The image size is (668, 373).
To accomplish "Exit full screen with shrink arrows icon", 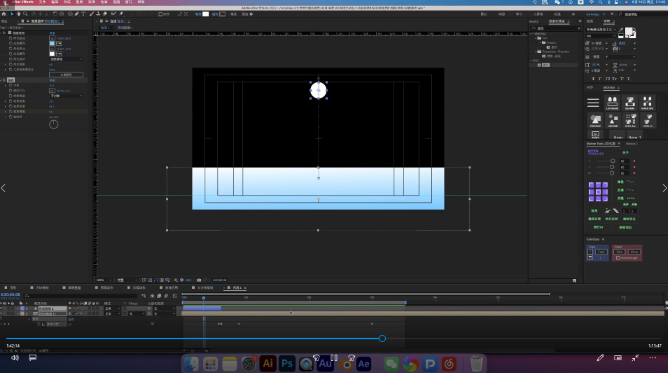I will click(635, 358).
